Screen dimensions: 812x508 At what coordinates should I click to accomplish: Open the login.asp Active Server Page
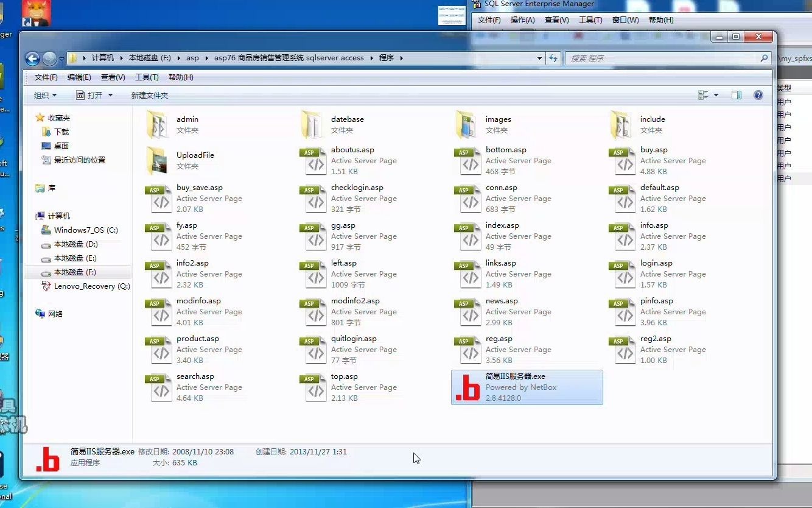pos(657,263)
